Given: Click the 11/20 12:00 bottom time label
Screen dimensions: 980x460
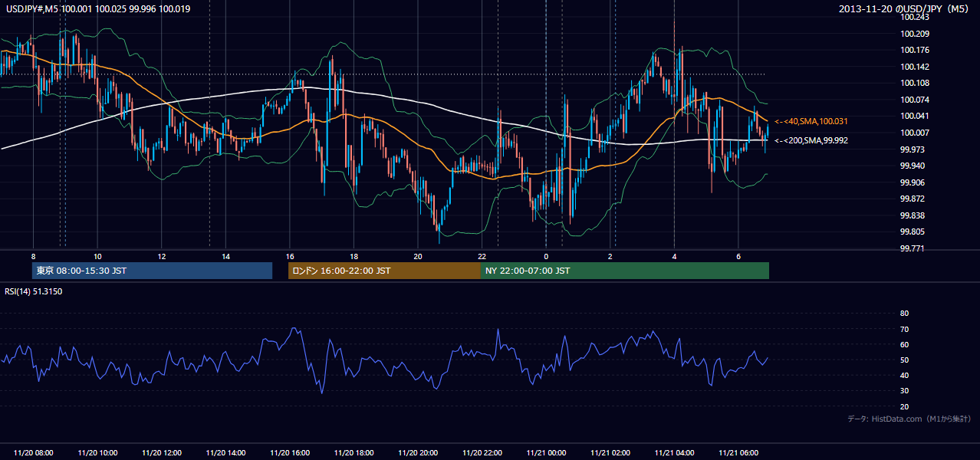Looking at the screenshot, I should pyautogui.click(x=162, y=453).
